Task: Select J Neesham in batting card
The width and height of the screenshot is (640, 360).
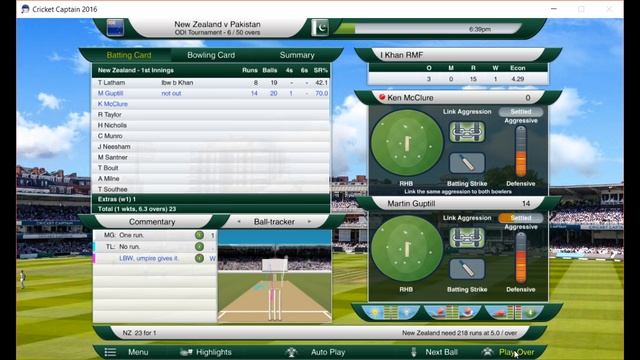Action: pos(211,147)
